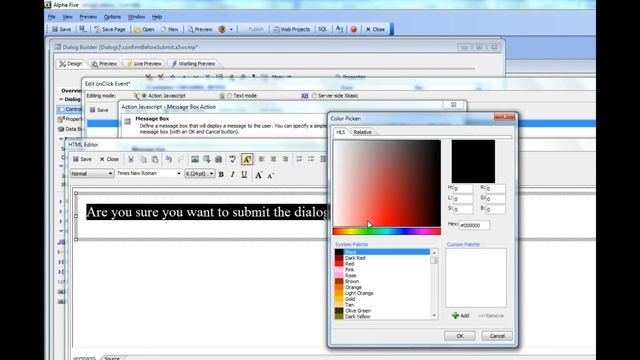Open the Window menu
The height and width of the screenshot is (360, 640).
[x=136, y=17]
